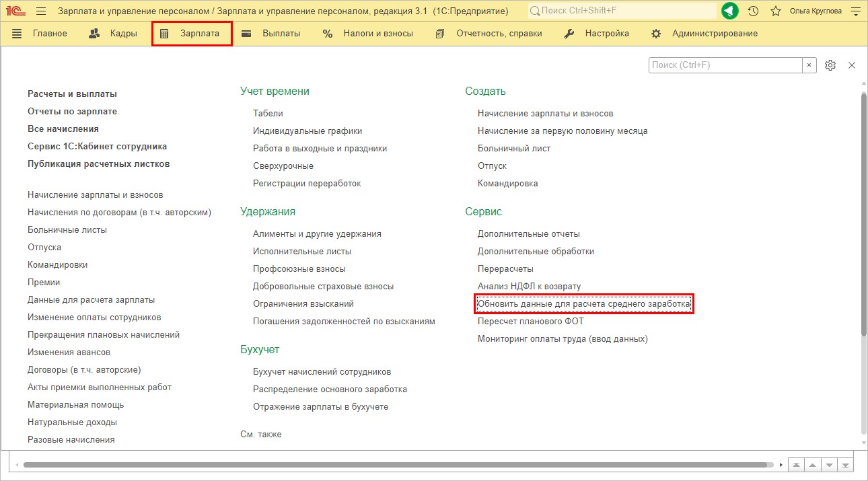Viewport: 868px width, 481px height.
Task: Click the calculator icon of Зарплата
Action: pos(164,34)
